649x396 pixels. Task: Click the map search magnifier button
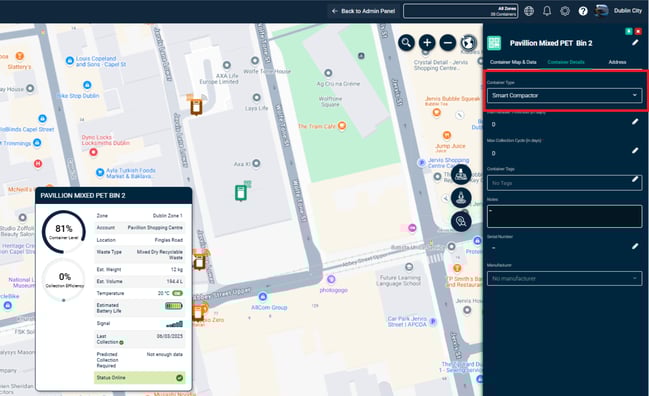(x=406, y=43)
